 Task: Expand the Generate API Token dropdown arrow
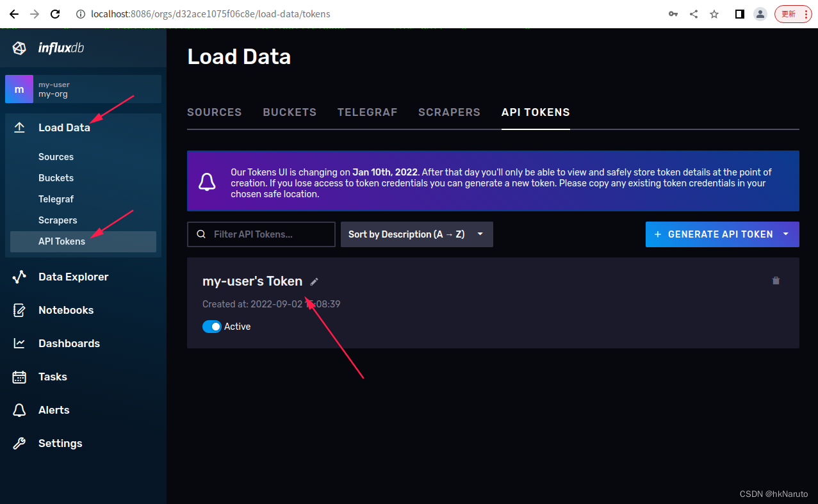point(785,234)
